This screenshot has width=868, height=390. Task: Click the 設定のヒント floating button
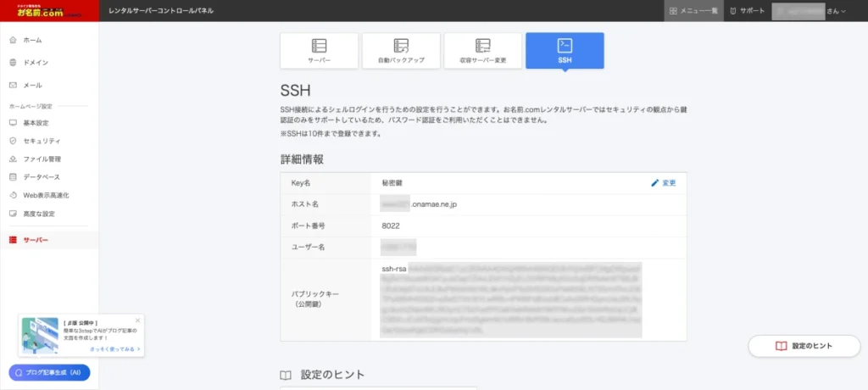(x=804, y=346)
